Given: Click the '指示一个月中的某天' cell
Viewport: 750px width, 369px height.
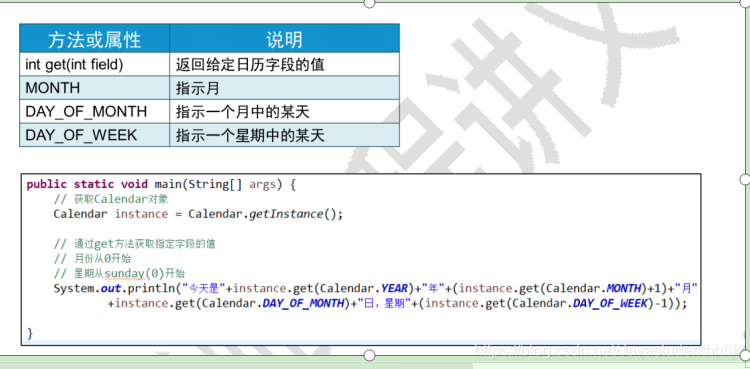Looking at the screenshot, I should click(285, 112).
